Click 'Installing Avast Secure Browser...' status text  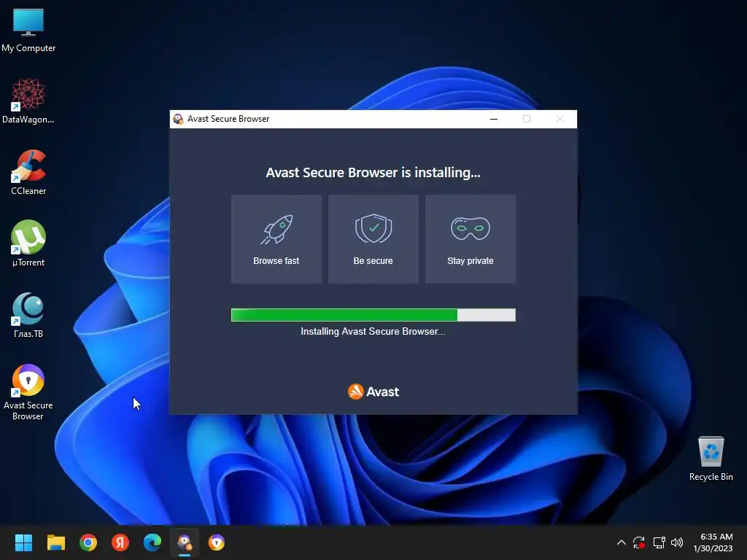(x=373, y=332)
